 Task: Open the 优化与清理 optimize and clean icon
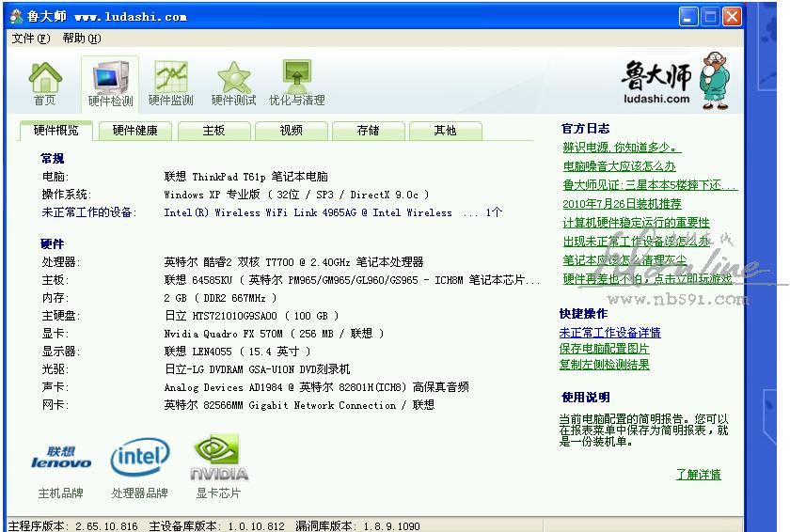tap(297, 84)
